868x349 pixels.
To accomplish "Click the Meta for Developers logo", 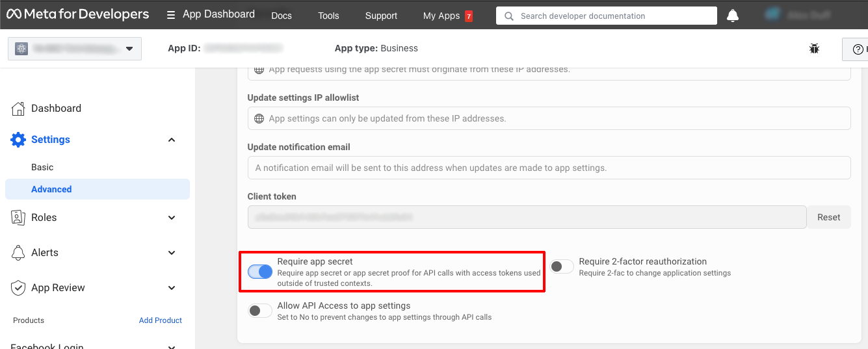I will (78, 14).
